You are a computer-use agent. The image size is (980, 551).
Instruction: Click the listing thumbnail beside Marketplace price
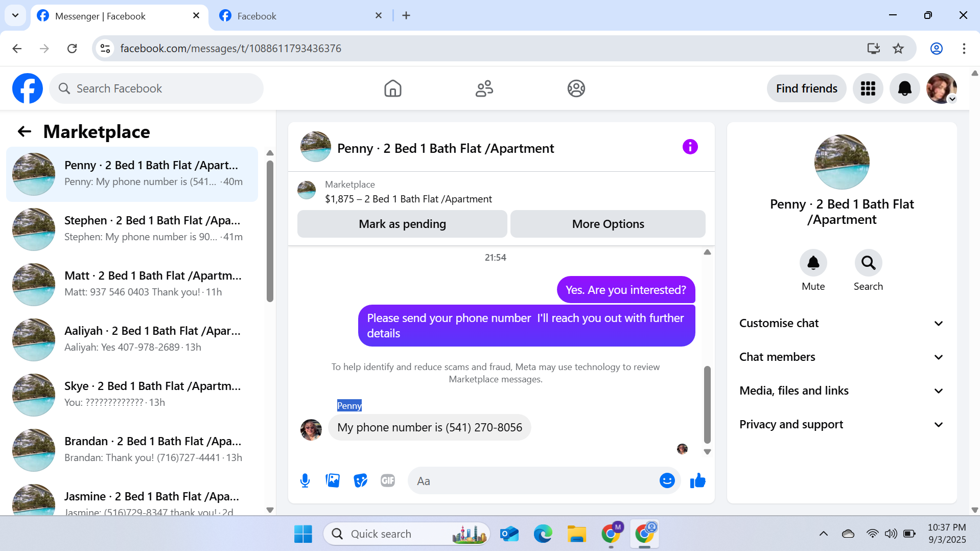307,190
